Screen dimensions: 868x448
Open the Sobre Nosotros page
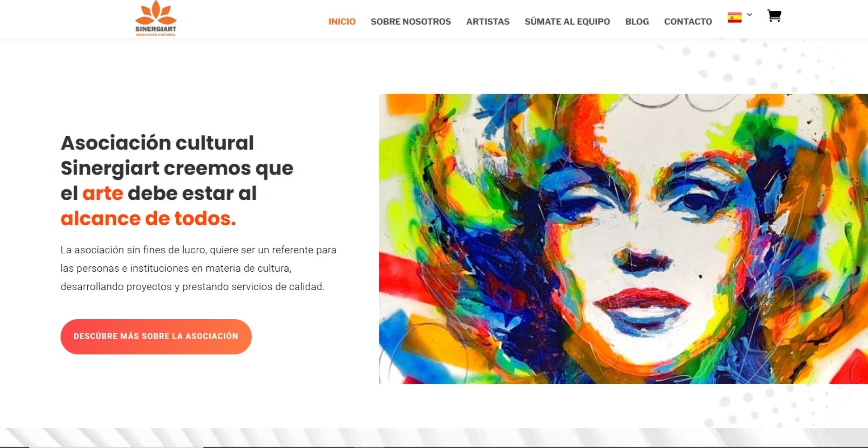coord(410,21)
